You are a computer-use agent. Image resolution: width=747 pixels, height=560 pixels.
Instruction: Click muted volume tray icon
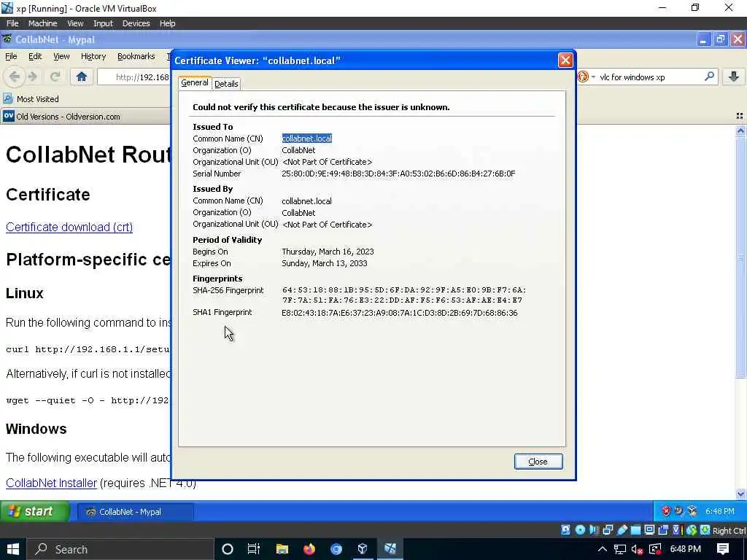pos(638,549)
